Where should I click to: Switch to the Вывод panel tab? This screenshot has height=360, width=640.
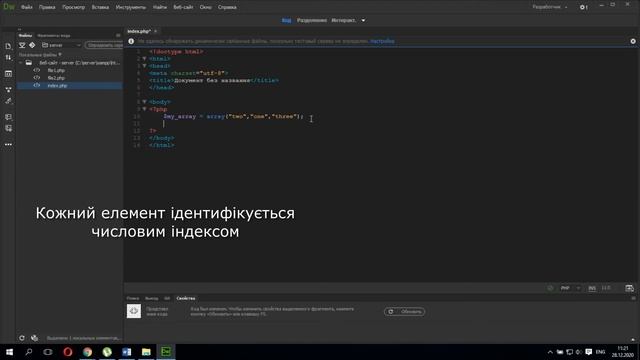pos(151,298)
